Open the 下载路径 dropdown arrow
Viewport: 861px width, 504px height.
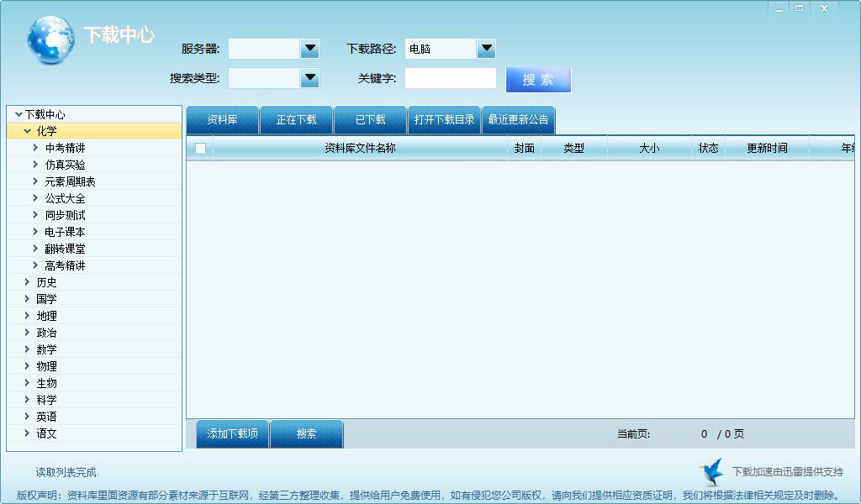[487, 49]
